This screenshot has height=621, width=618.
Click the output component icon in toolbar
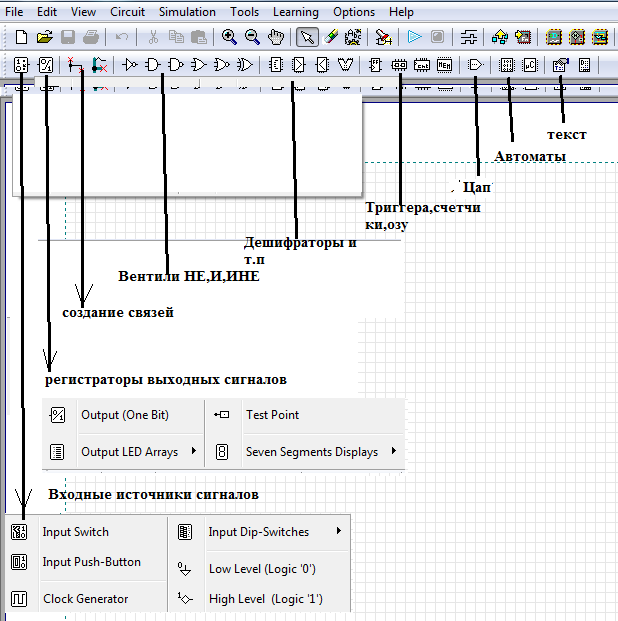(46, 65)
